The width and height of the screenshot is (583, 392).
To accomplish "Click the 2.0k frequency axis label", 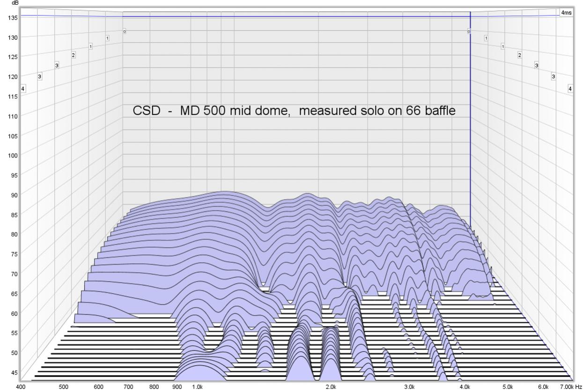I will pos(331,387).
